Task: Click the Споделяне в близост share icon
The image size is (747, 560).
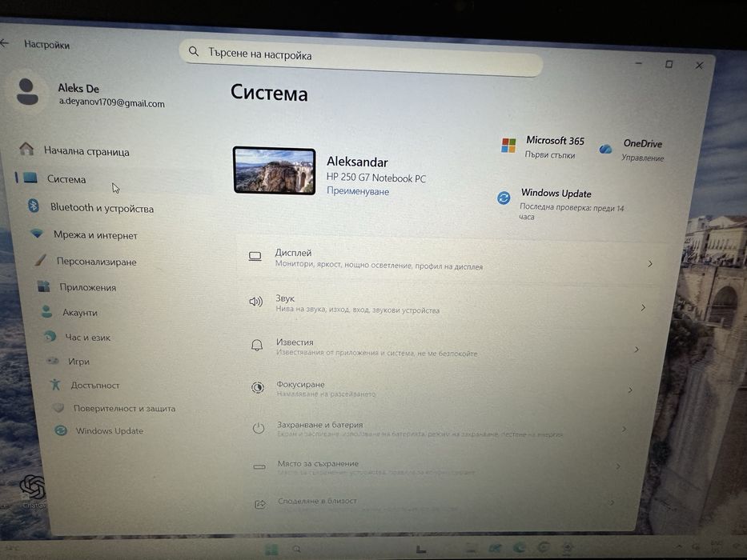Action: (260, 504)
